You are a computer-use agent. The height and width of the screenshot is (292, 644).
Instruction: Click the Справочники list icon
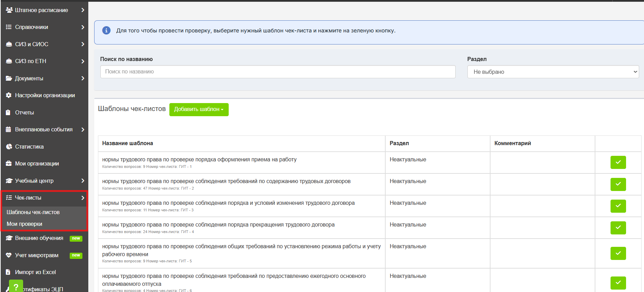(x=9, y=27)
